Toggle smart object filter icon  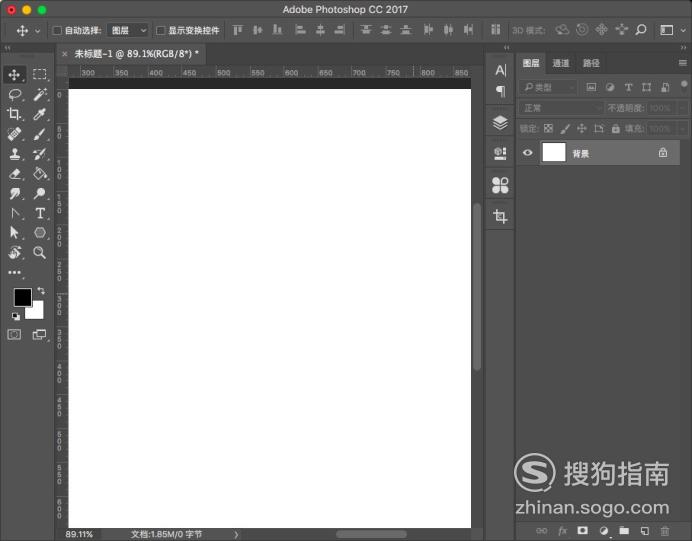tap(665, 87)
